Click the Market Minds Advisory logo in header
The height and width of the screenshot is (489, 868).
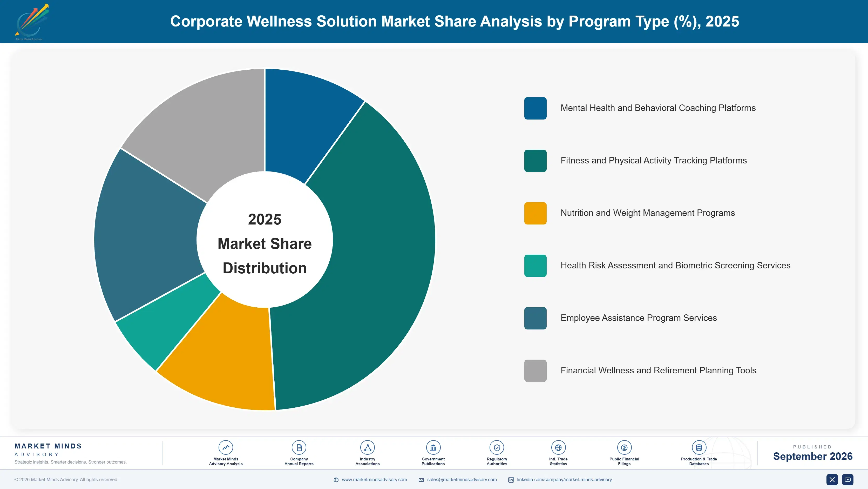pyautogui.click(x=32, y=22)
